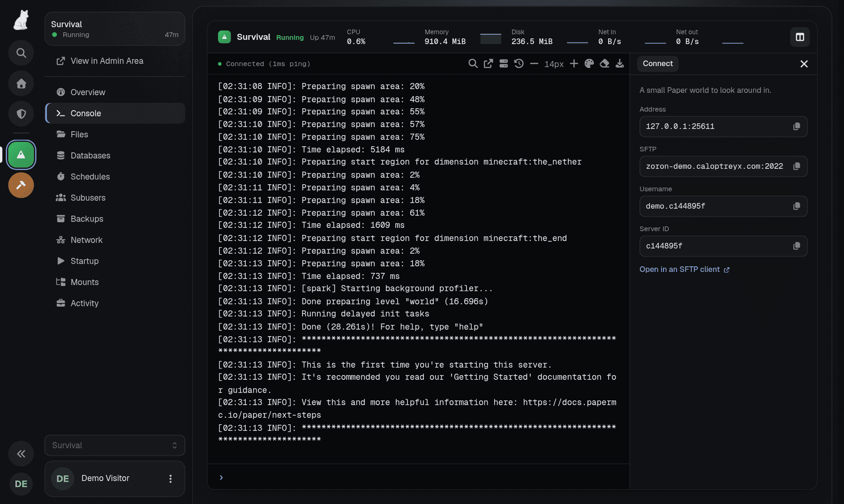
Task: Click the SFTP field value
Action: [723, 166]
